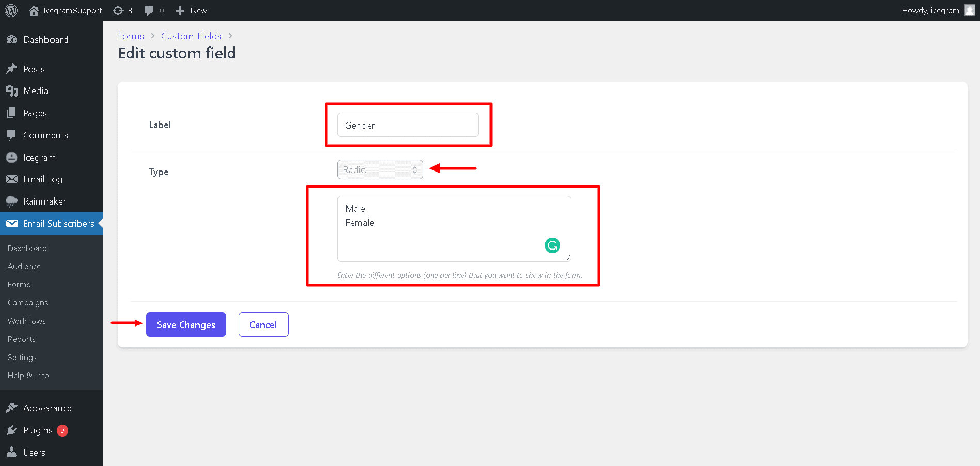The height and width of the screenshot is (466, 980).
Task: Open the comments bubble icon in admin bar
Action: click(149, 11)
